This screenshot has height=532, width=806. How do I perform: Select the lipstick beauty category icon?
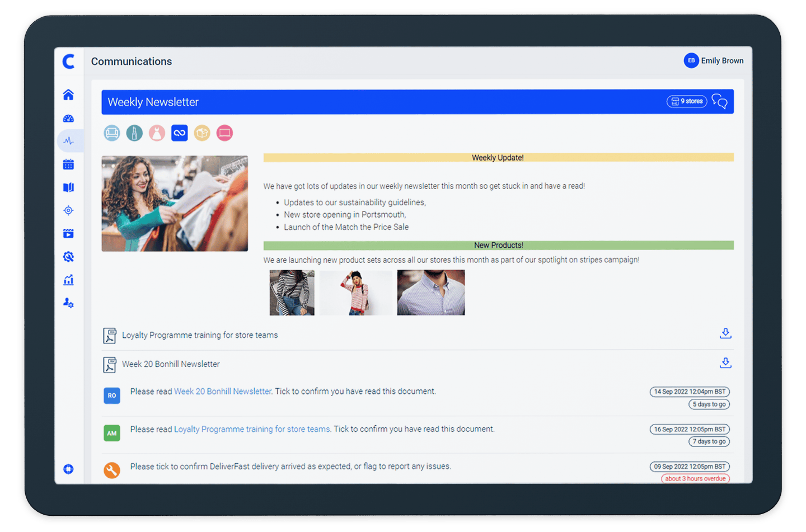coord(134,133)
